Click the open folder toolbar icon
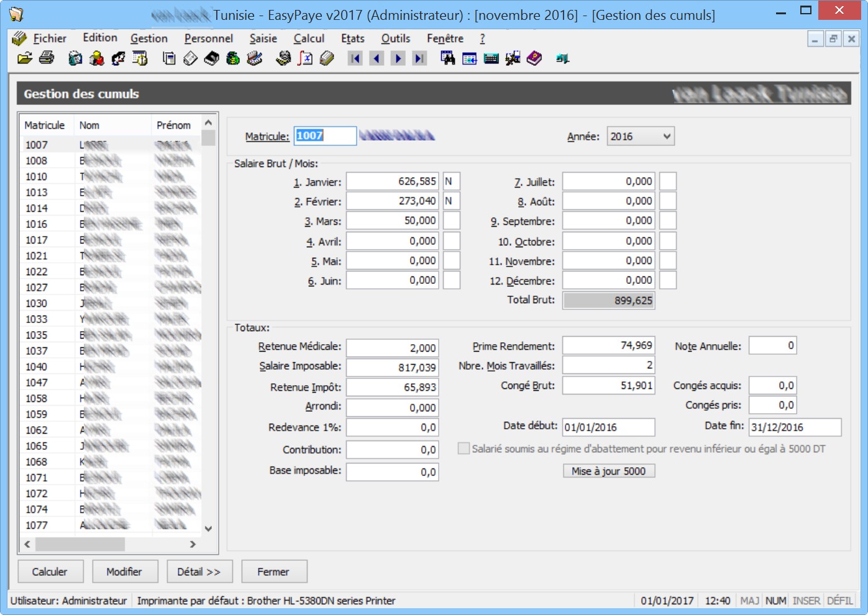This screenshot has width=868, height=615. [24, 58]
